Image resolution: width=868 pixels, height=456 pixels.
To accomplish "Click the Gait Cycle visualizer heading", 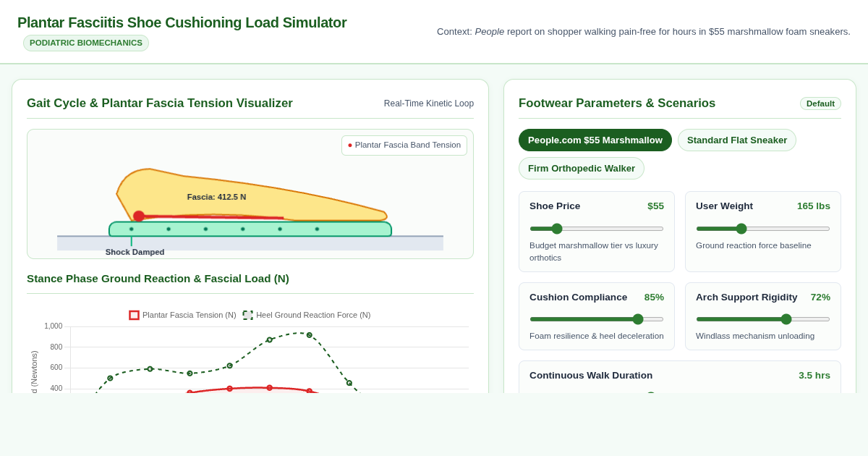I will pyautogui.click(x=160, y=104).
